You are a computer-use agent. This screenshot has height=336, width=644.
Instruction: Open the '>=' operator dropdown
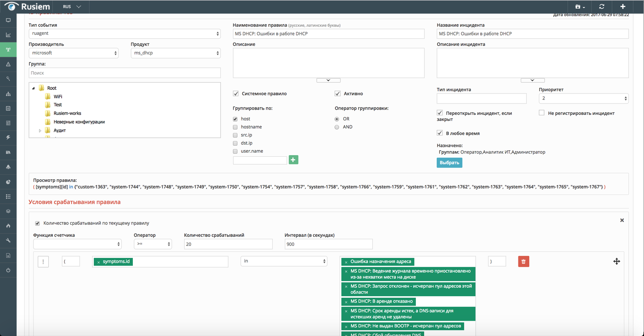[x=153, y=244]
